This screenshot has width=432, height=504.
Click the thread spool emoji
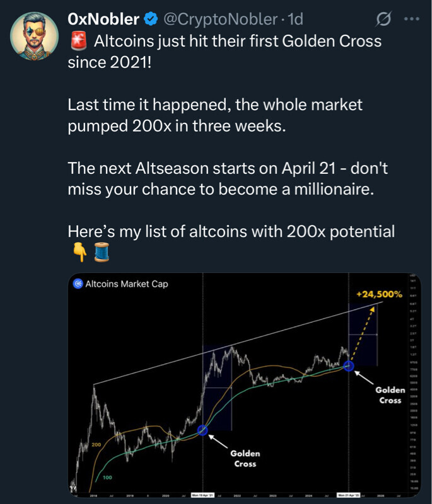point(102,253)
